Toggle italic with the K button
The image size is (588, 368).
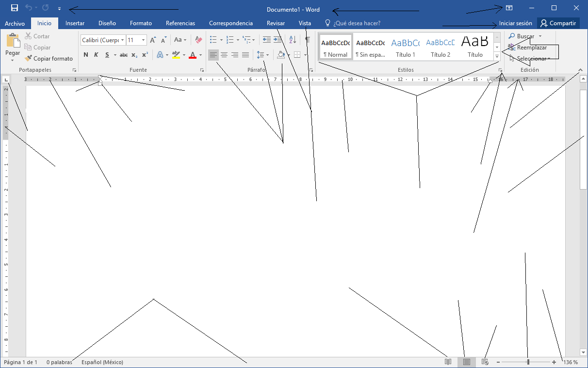pyautogui.click(x=96, y=55)
